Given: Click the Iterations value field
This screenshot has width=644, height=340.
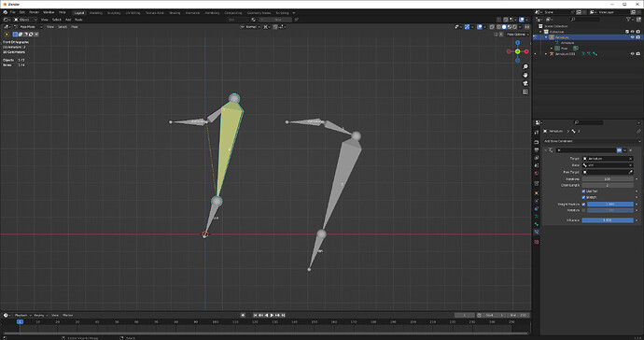Looking at the screenshot, I should [608, 179].
